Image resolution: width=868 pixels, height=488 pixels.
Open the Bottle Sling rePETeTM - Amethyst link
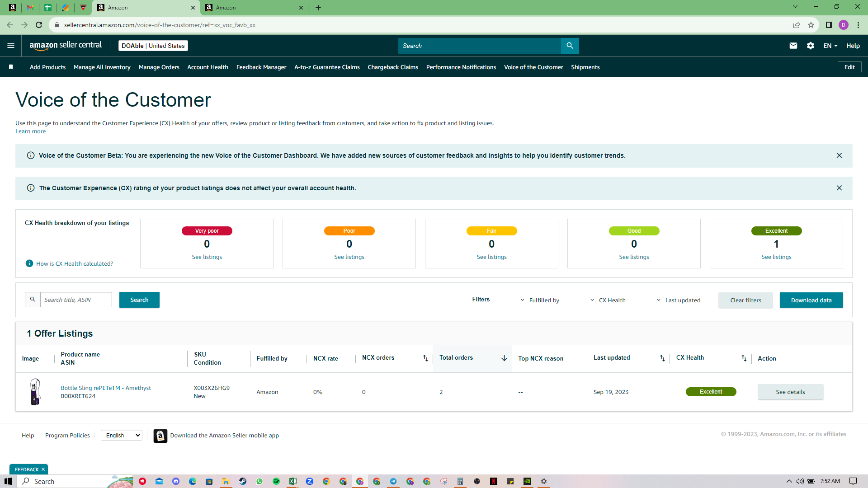[x=106, y=388]
